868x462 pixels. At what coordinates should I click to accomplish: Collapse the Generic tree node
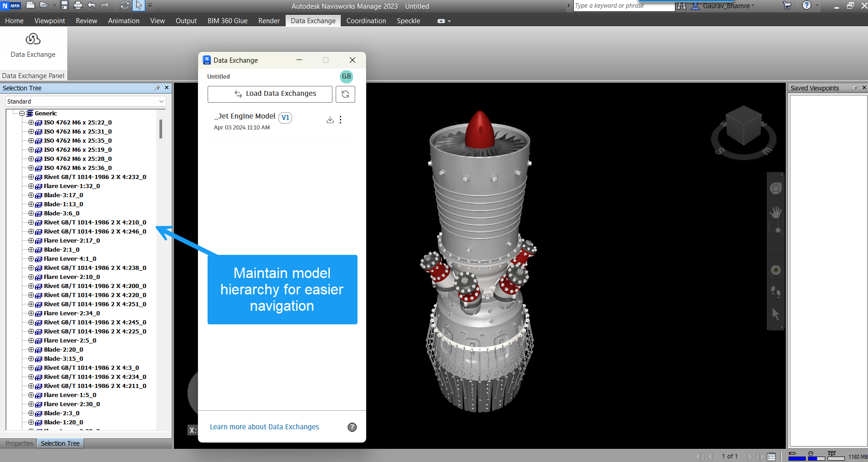pyautogui.click(x=22, y=113)
